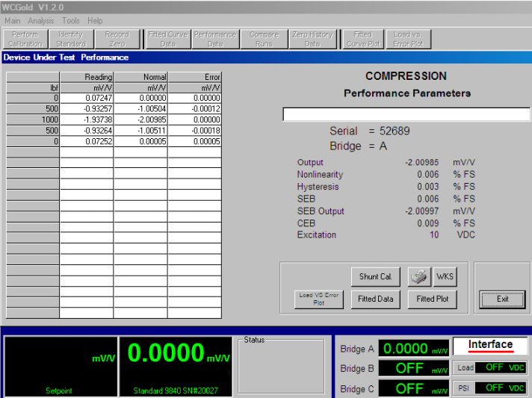This screenshot has width=532, height=398.
Task: Open the Tools menu
Action: [x=71, y=21]
